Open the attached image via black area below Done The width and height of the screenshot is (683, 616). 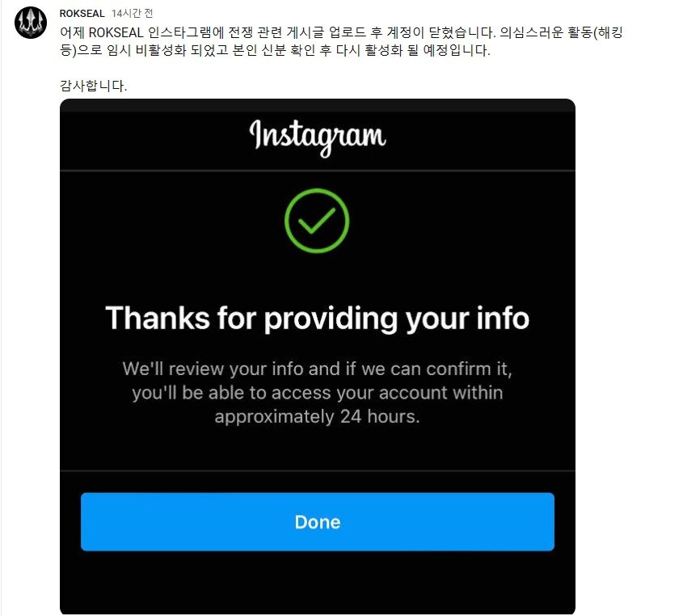point(318,581)
